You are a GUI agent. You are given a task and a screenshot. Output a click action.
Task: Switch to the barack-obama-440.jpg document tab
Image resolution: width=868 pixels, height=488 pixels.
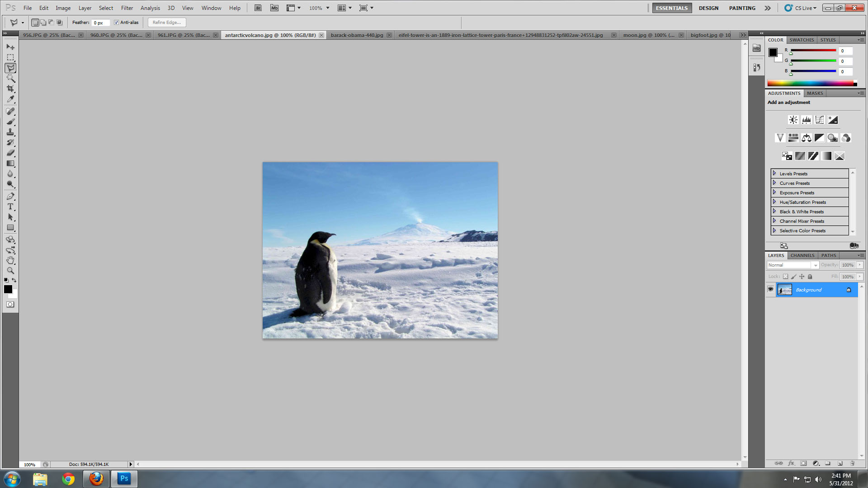click(357, 35)
